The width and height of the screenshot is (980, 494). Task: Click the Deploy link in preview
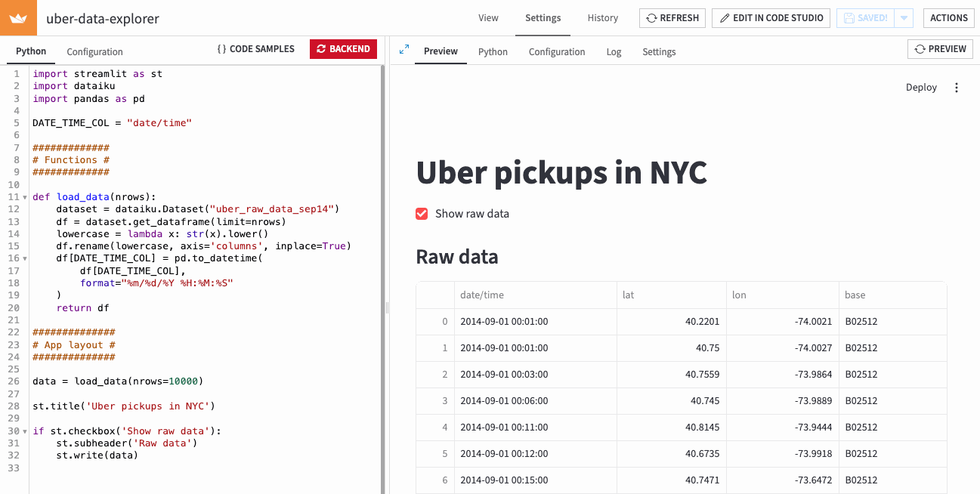coord(921,88)
